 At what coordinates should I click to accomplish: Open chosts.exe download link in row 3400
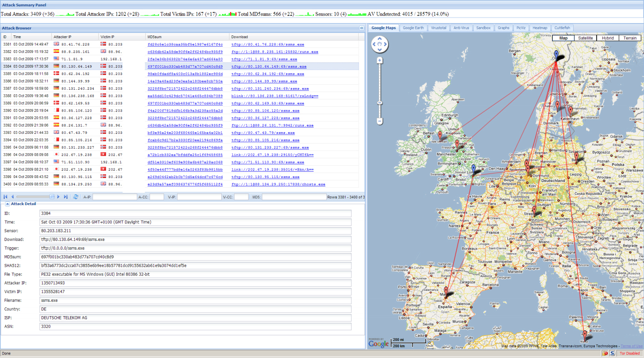(x=278, y=184)
